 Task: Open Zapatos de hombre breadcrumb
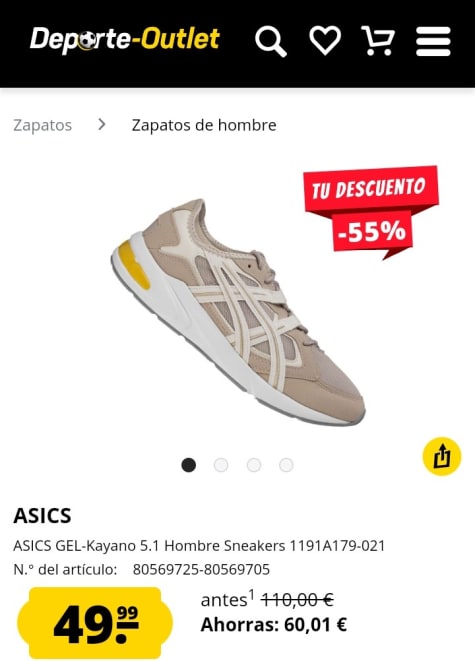[x=204, y=125]
